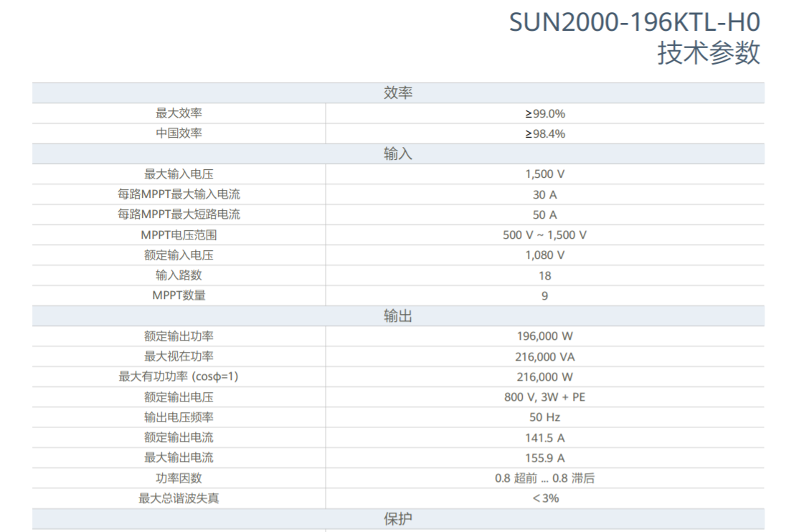This screenshot has width=804, height=532.
Task: Click the 输入路数 label
Action: coord(179,275)
